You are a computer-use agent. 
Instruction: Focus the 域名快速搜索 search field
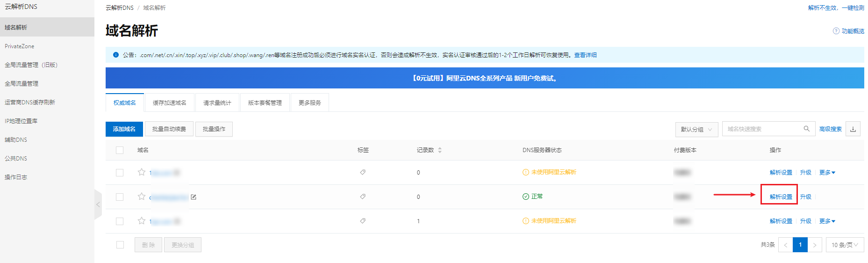point(762,129)
